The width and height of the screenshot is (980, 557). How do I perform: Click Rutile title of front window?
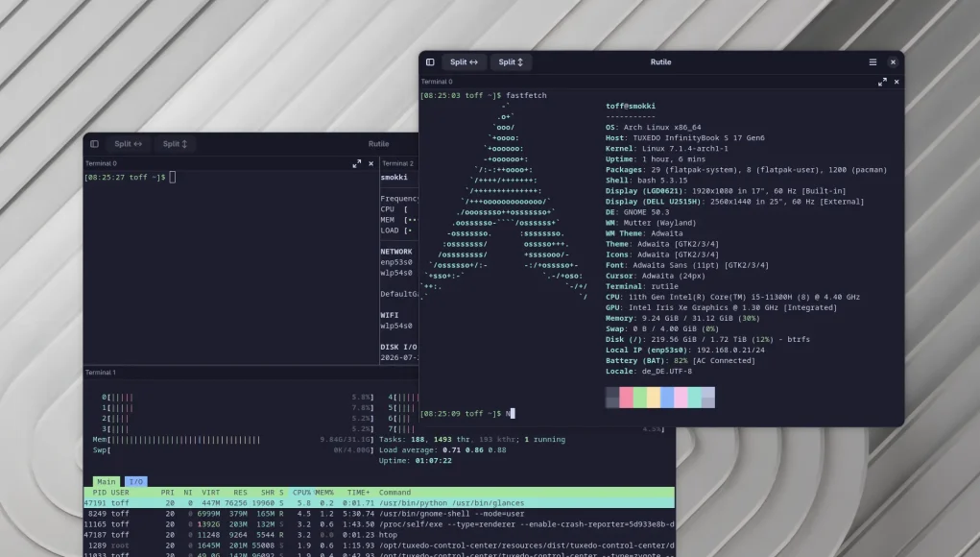click(x=660, y=61)
